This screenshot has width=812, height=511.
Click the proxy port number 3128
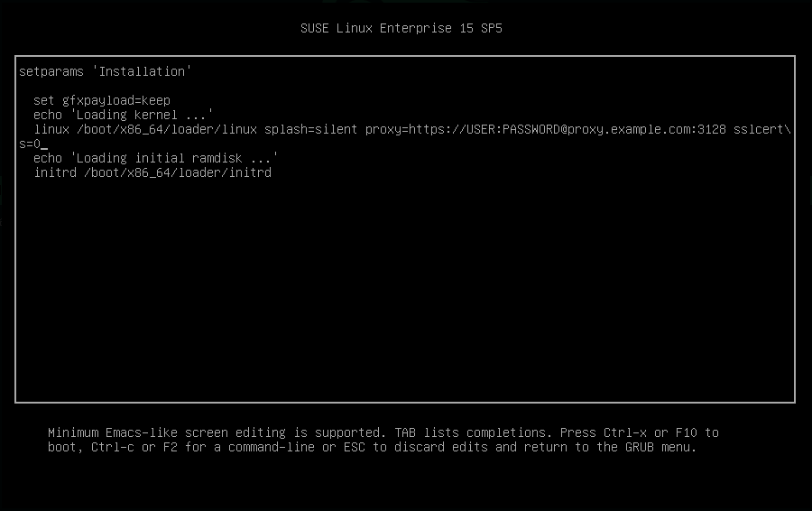point(712,129)
